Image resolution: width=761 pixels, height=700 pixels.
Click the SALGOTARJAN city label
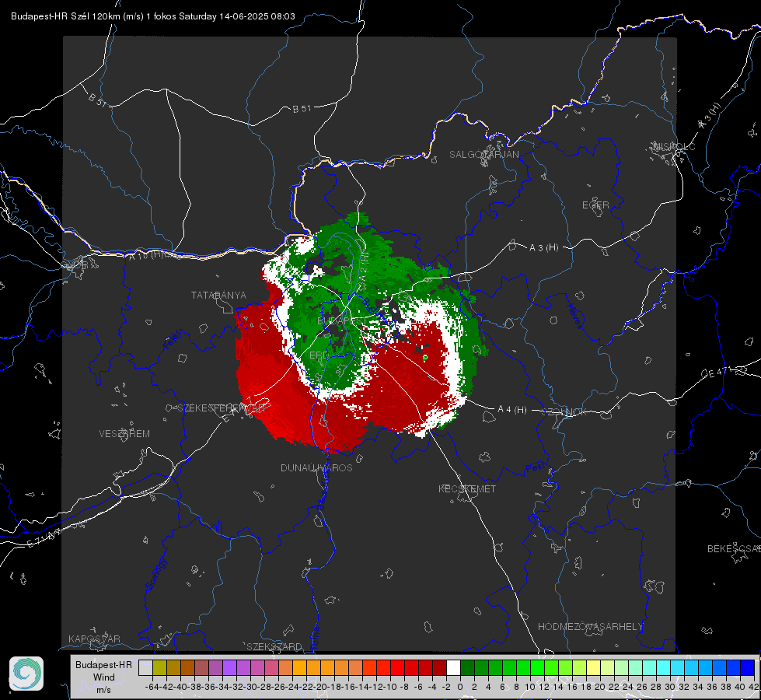pos(483,155)
